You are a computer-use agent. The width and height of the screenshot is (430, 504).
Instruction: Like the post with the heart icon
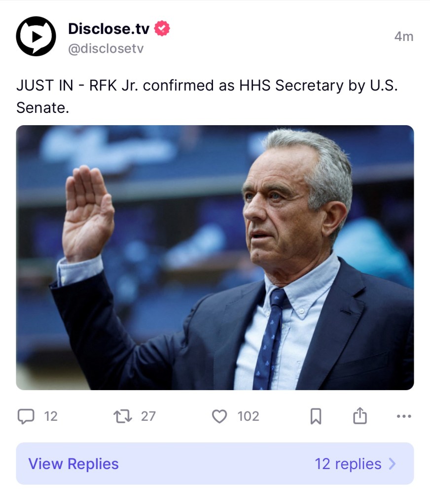coord(219,417)
